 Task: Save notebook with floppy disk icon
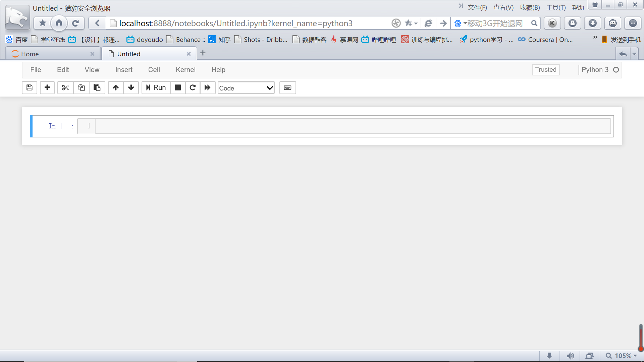click(30, 88)
